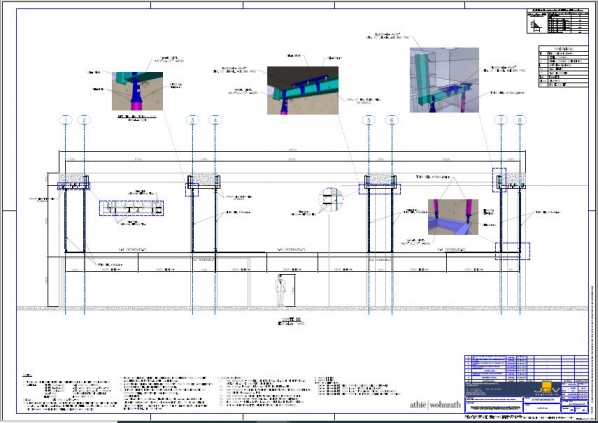Click the revision table above title block
The height and width of the screenshot is (423, 598).
(x=526, y=368)
